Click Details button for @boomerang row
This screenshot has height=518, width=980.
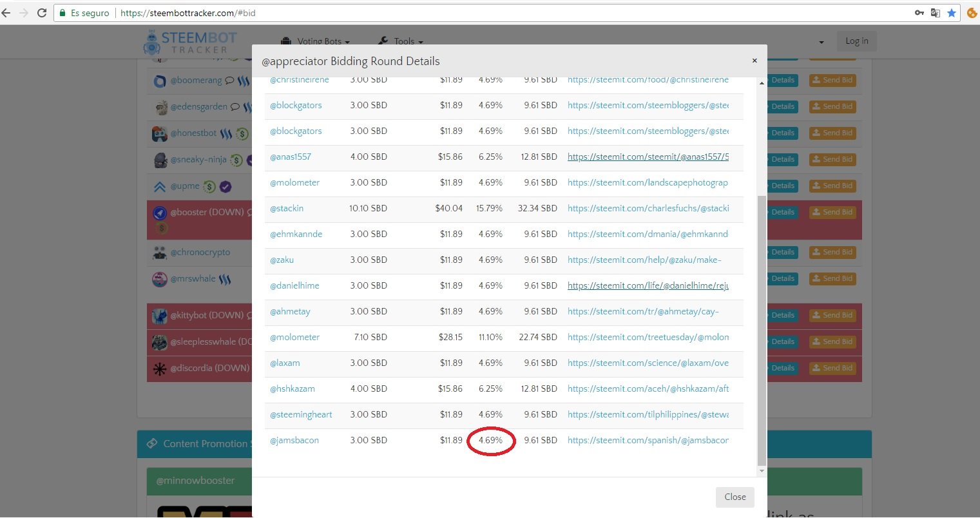tap(782, 81)
